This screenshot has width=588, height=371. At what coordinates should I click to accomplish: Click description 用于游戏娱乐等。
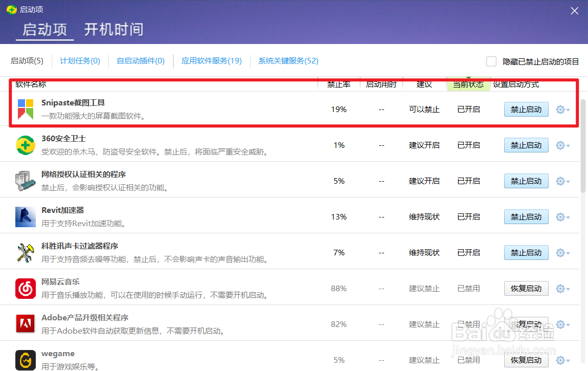(71, 366)
